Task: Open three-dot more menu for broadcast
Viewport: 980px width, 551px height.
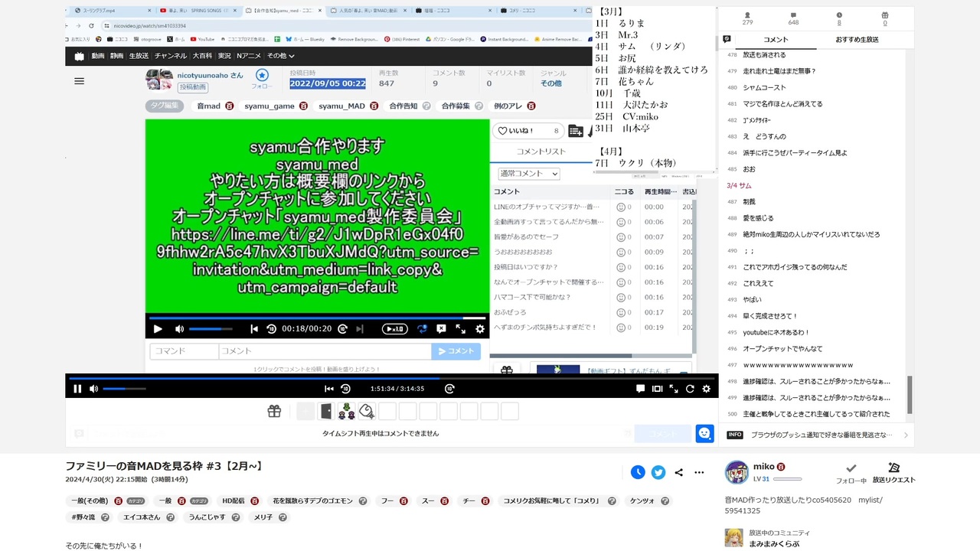Action: click(x=699, y=472)
